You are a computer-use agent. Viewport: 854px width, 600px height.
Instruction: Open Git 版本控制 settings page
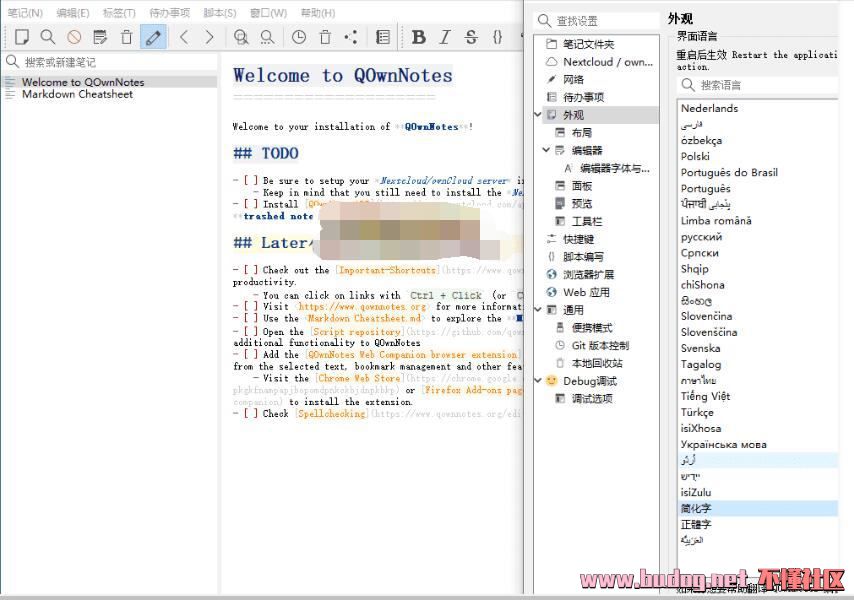click(600, 345)
